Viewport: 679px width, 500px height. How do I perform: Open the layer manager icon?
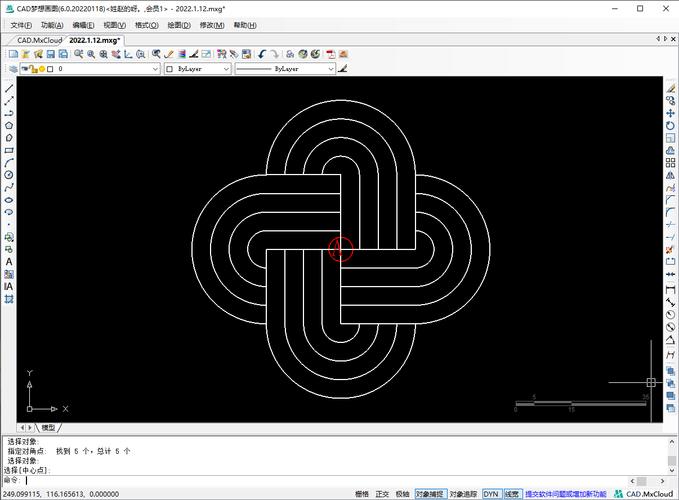12,70
